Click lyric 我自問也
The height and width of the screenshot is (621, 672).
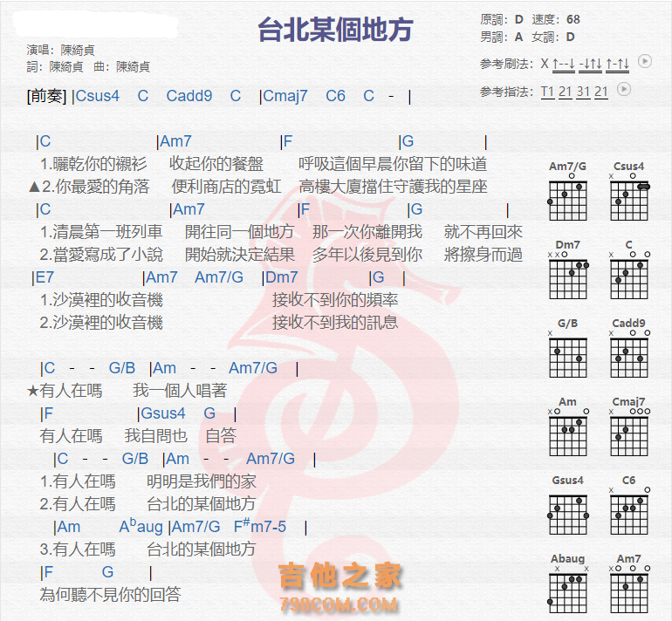pos(156,435)
